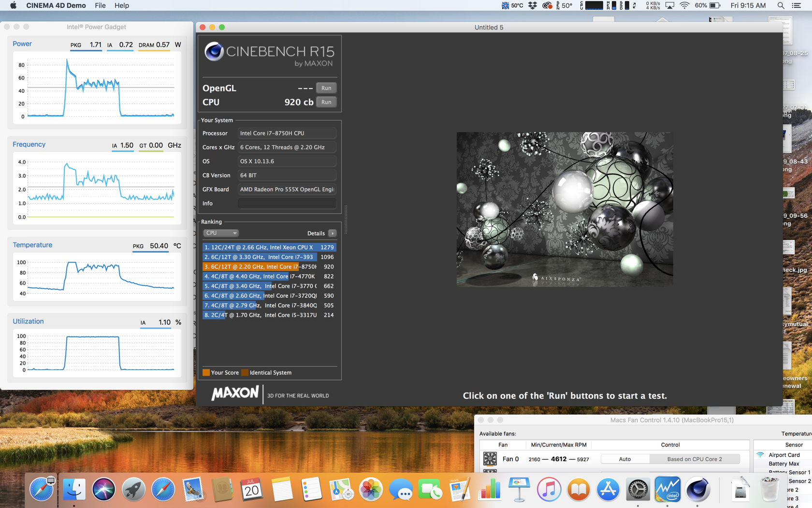Screen dimensions: 812x508
Task: Click the Power graph in Intel Power Gadget
Action: click(x=97, y=89)
